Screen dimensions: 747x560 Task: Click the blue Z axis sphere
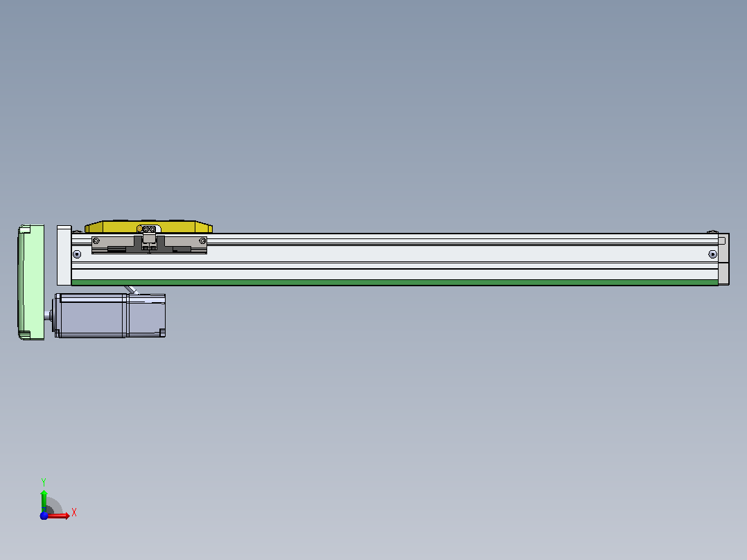[x=44, y=516]
